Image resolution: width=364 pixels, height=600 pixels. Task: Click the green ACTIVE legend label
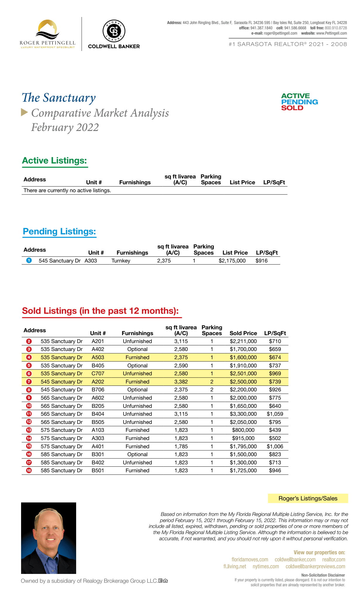295,96
